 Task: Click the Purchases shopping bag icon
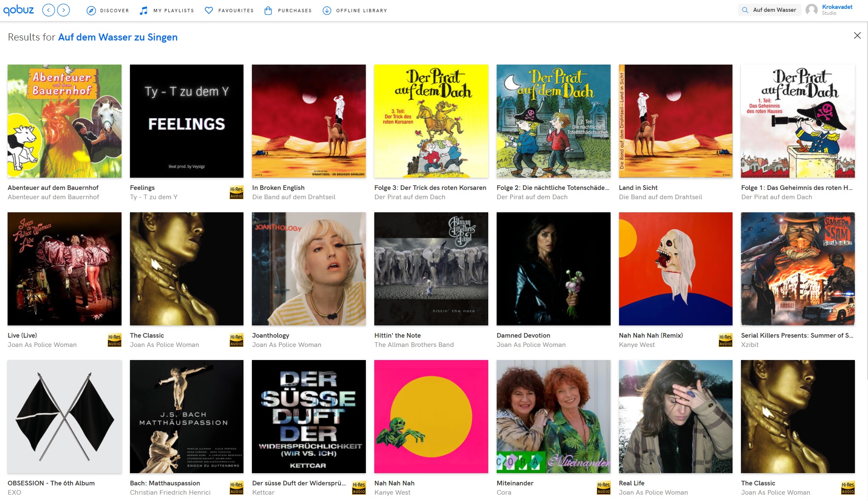tap(268, 11)
